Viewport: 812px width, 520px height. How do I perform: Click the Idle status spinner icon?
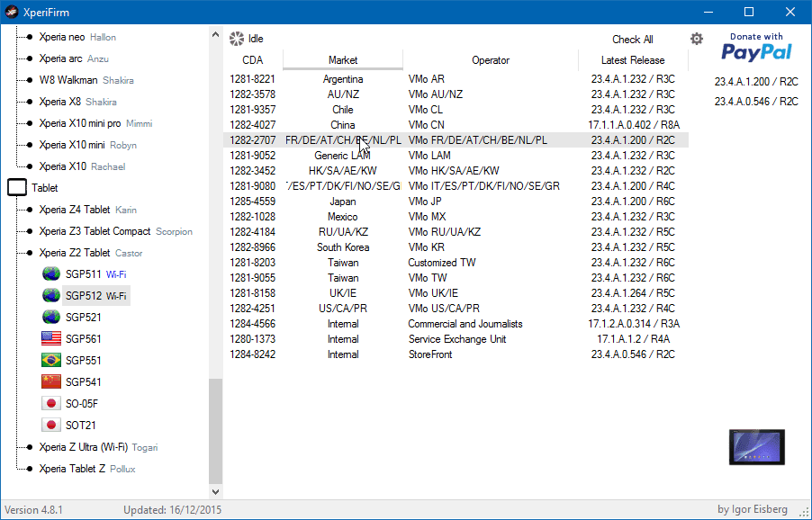[x=237, y=39]
